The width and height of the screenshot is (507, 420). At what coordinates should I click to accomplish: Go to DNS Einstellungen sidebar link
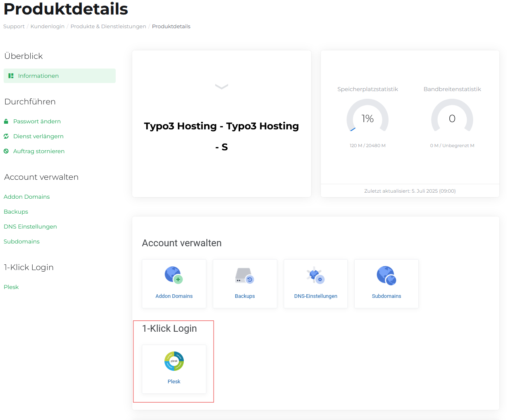(x=30, y=227)
